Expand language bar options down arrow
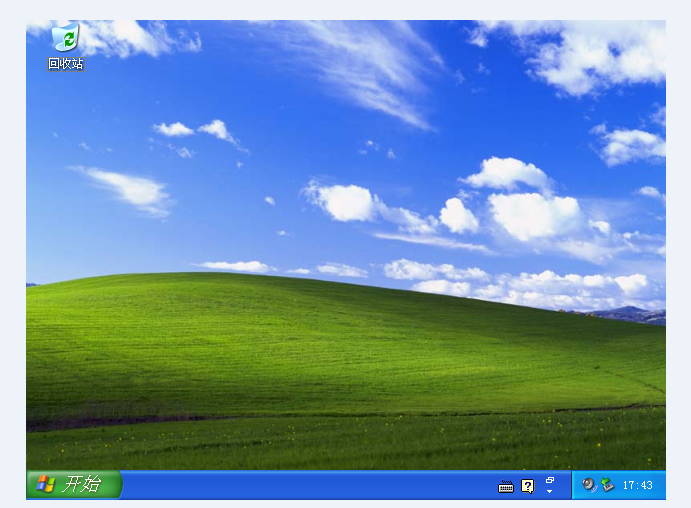The image size is (691, 508). (x=550, y=492)
